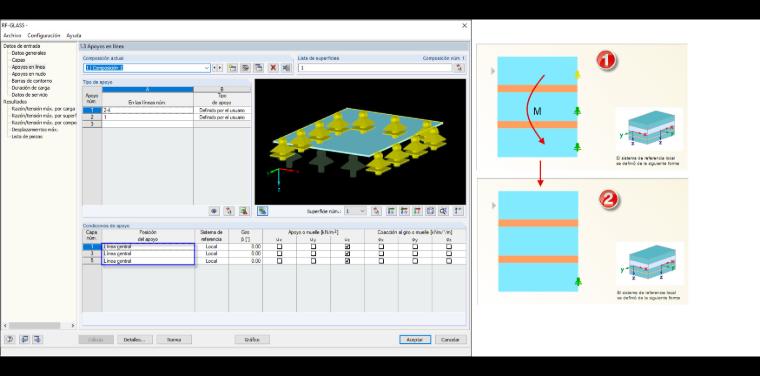Click the last graphic settings icon right of the magnifier
760x376 pixels.
(x=459, y=211)
